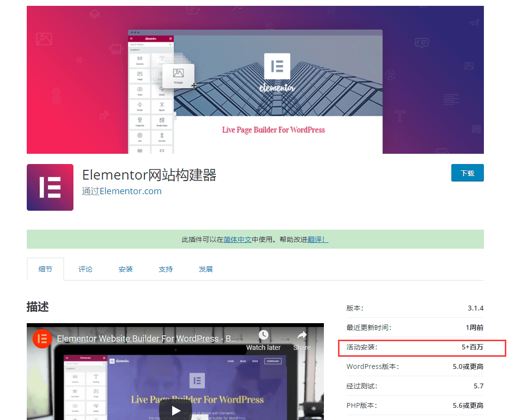
Task: Click the Elementor网站构建器 plugin title
Action: pyautogui.click(x=149, y=175)
